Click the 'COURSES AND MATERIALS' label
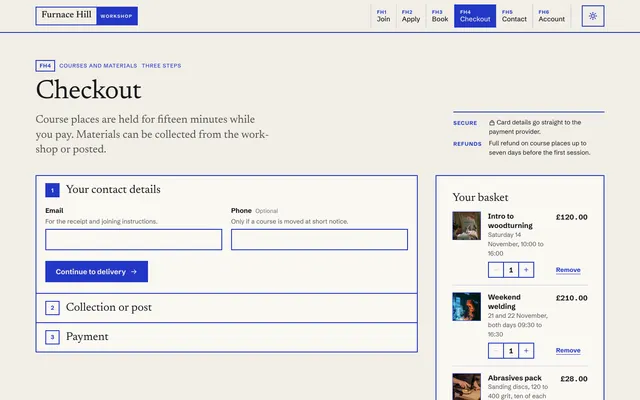640x400 pixels. pyautogui.click(x=98, y=66)
